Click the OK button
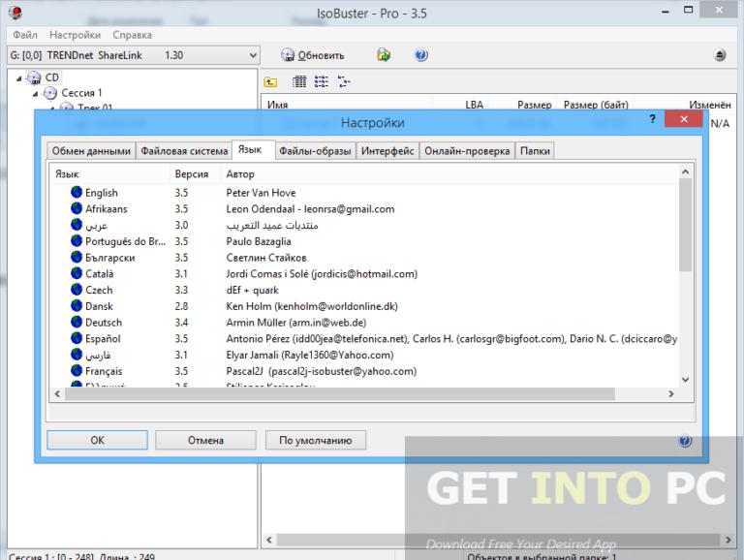This screenshot has height=560, width=744. pos(97,440)
